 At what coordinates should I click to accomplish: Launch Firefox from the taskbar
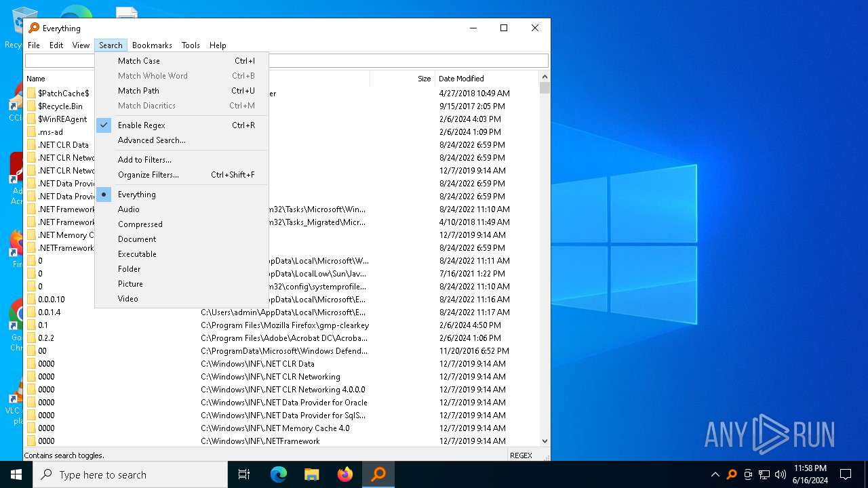tap(345, 474)
